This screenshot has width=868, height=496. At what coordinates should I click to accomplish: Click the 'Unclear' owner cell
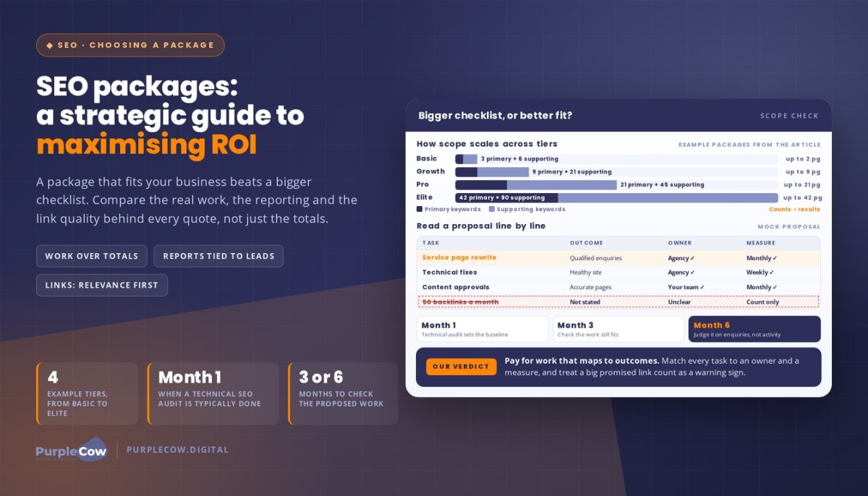tap(680, 302)
